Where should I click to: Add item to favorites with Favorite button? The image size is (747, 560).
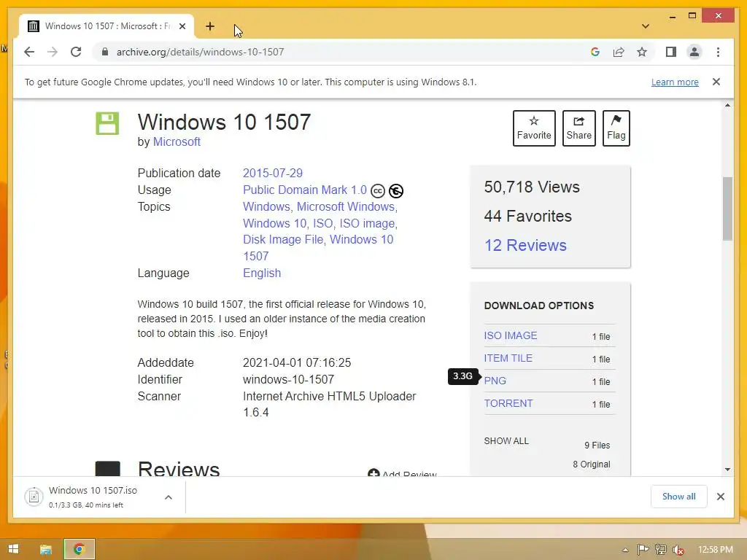(534, 128)
